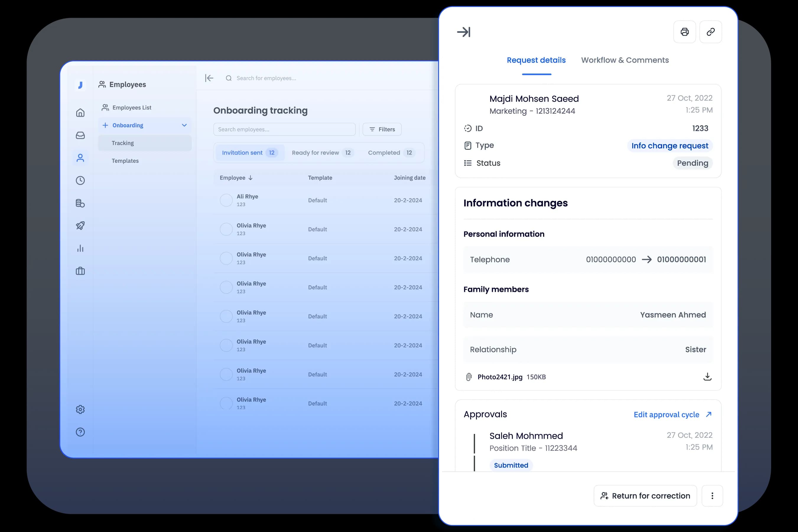The width and height of the screenshot is (798, 532).
Task: Print the request details
Action: pyautogui.click(x=684, y=32)
